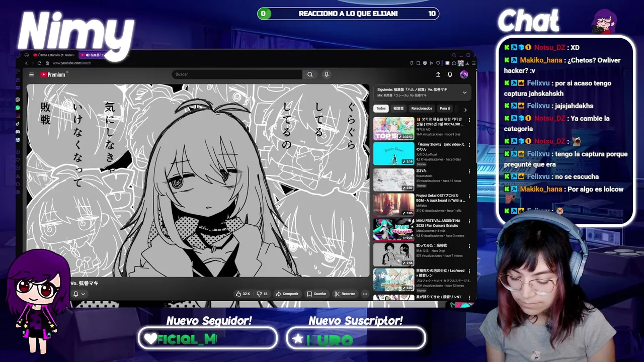
Task: Like the video with 32 K button
Action: pos(243,294)
